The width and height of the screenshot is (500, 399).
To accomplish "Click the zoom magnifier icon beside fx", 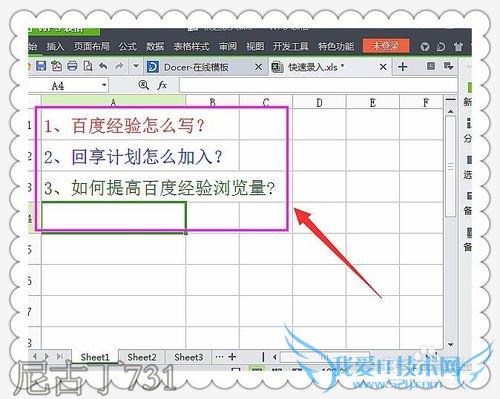I will pos(143,85).
